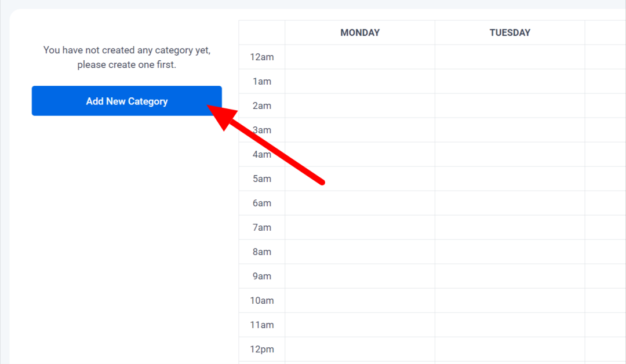The image size is (626, 364).
Task: Select the 2am Monday cell
Action: pyautogui.click(x=359, y=105)
